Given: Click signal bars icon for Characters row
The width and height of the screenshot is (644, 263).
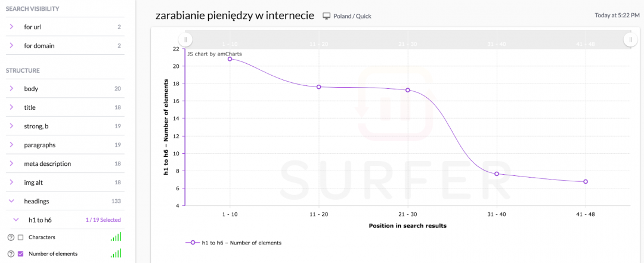Looking at the screenshot, I should tap(116, 237).
